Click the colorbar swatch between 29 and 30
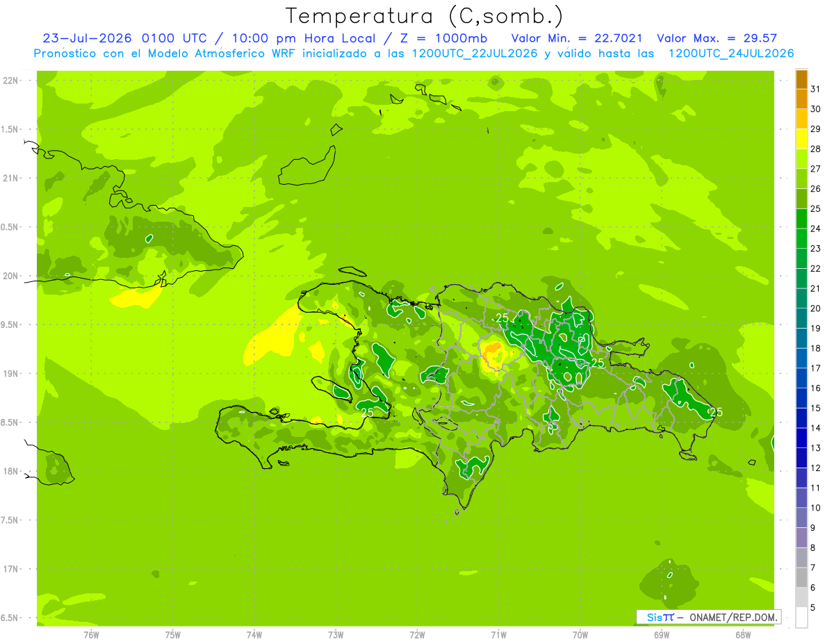Viewport: 834px width, 644px height. pyautogui.click(x=801, y=119)
